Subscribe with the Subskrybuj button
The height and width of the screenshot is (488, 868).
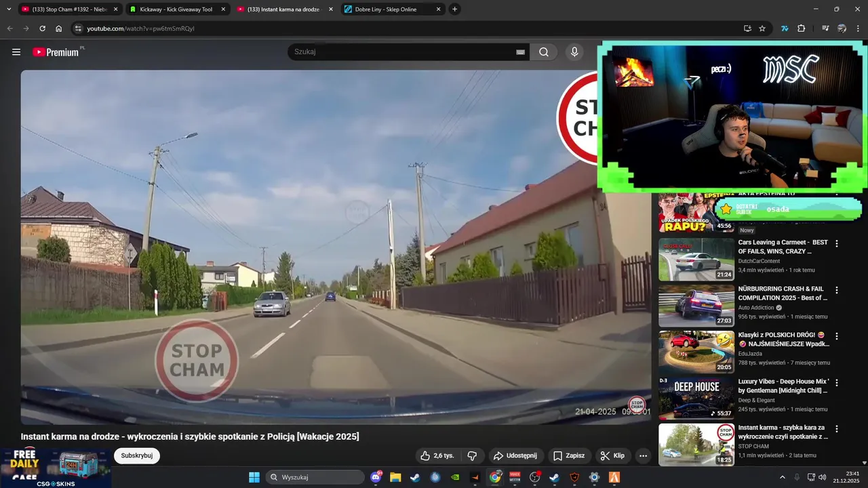point(137,455)
